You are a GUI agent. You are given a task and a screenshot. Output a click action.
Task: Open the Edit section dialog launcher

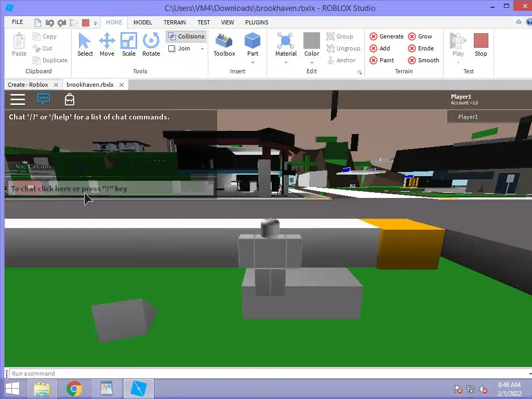pos(360,72)
